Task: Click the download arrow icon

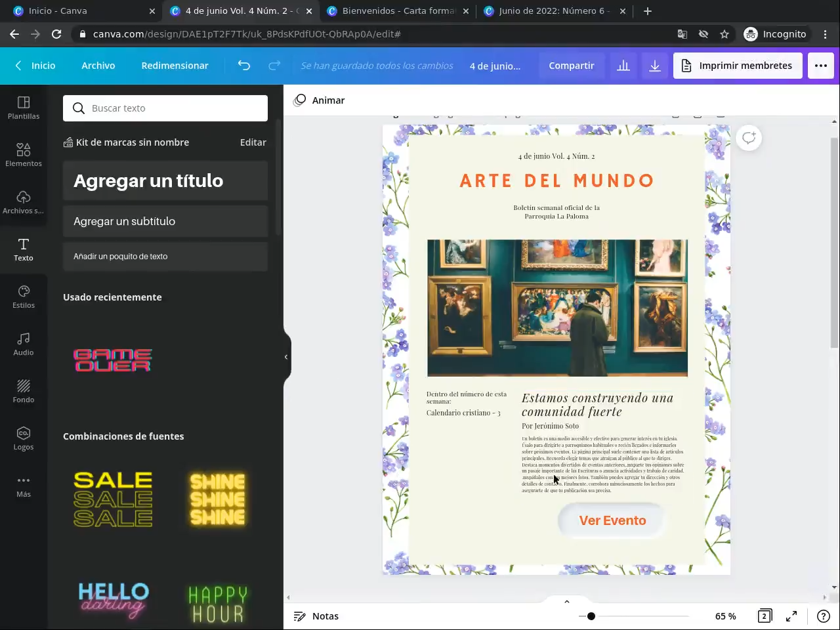Action: [655, 66]
